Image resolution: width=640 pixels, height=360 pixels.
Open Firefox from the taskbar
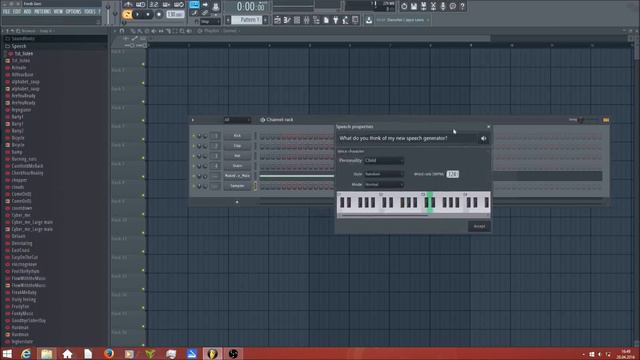pos(109,354)
